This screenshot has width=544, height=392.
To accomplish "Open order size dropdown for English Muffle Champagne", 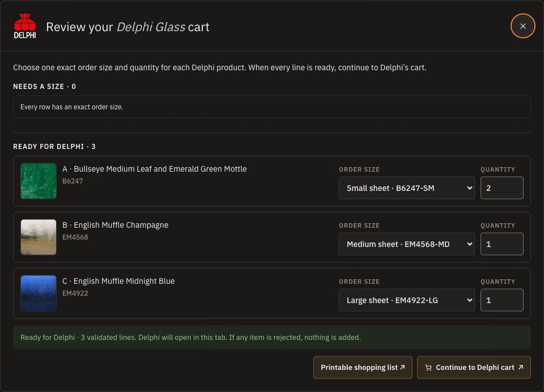I will pyautogui.click(x=407, y=244).
